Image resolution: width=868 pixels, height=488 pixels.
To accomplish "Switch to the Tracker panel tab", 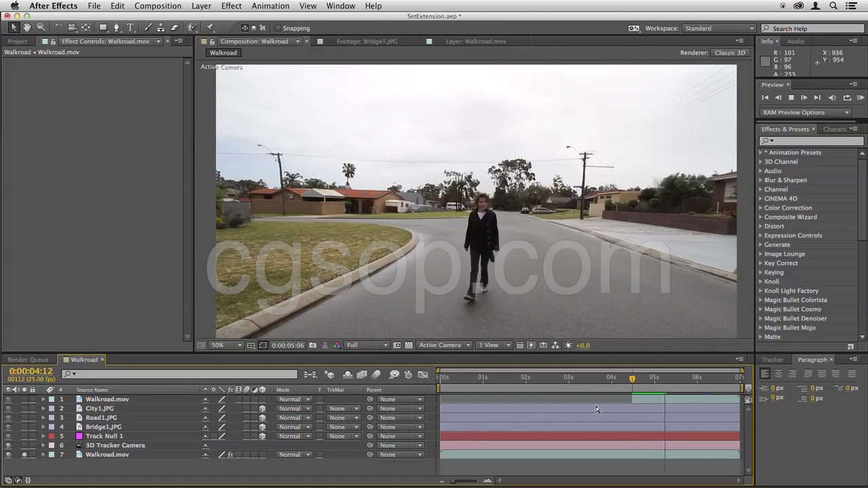I will point(772,360).
